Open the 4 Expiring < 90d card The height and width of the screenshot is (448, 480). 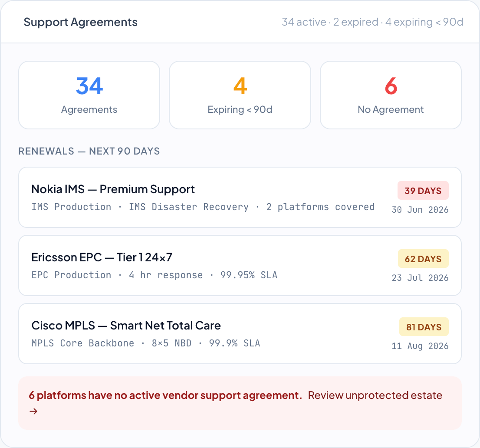pyautogui.click(x=240, y=95)
